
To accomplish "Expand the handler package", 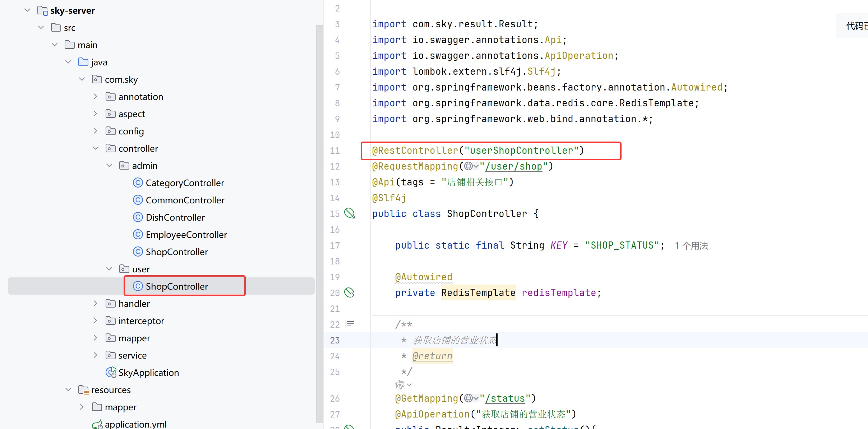I will tap(96, 304).
